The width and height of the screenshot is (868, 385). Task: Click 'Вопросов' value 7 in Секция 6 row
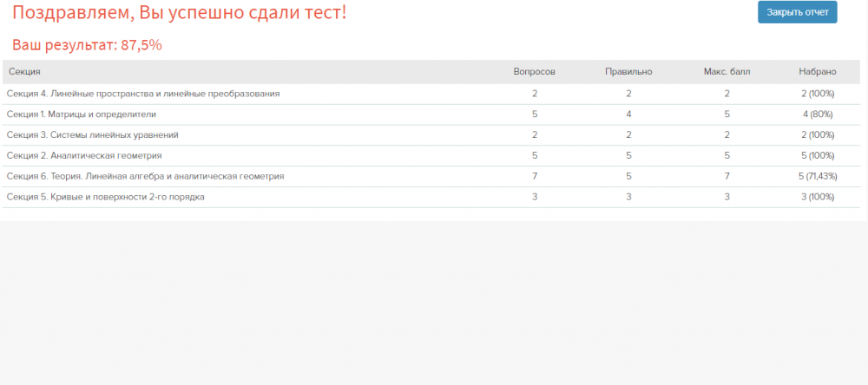point(534,177)
